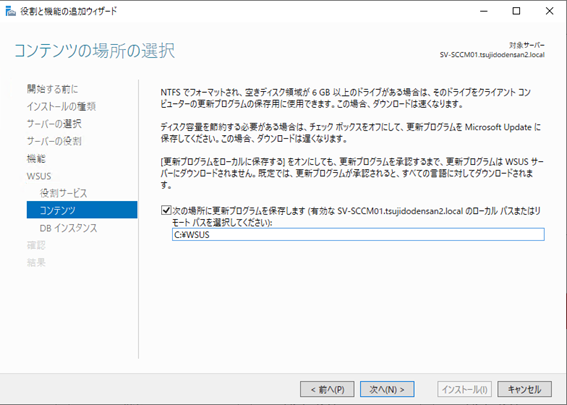Open the 機能 step
567x405 pixels.
[36, 158]
